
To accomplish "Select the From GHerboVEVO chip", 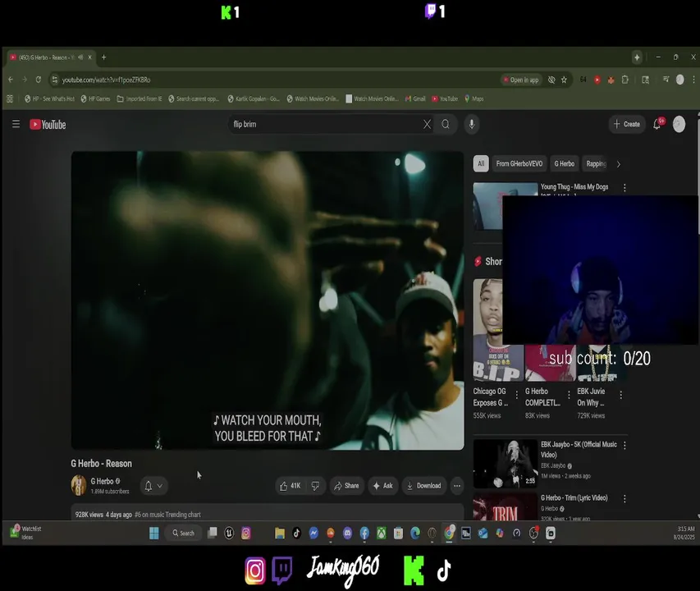I will [x=519, y=164].
